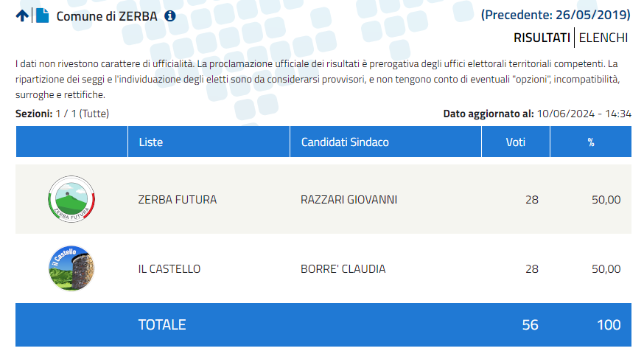This screenshot has width=644, height=351.
Task: Click candidate RAZZARI GIOVANNI
Action: pyautogui.click(x=349, y=199)
